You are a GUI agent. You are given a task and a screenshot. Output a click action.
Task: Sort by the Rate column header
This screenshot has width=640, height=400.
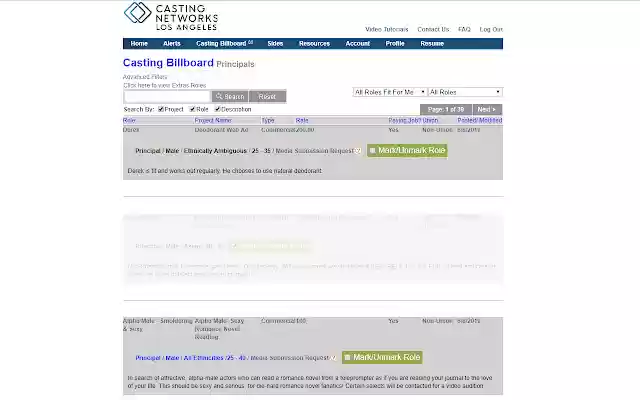coord(302,120)
